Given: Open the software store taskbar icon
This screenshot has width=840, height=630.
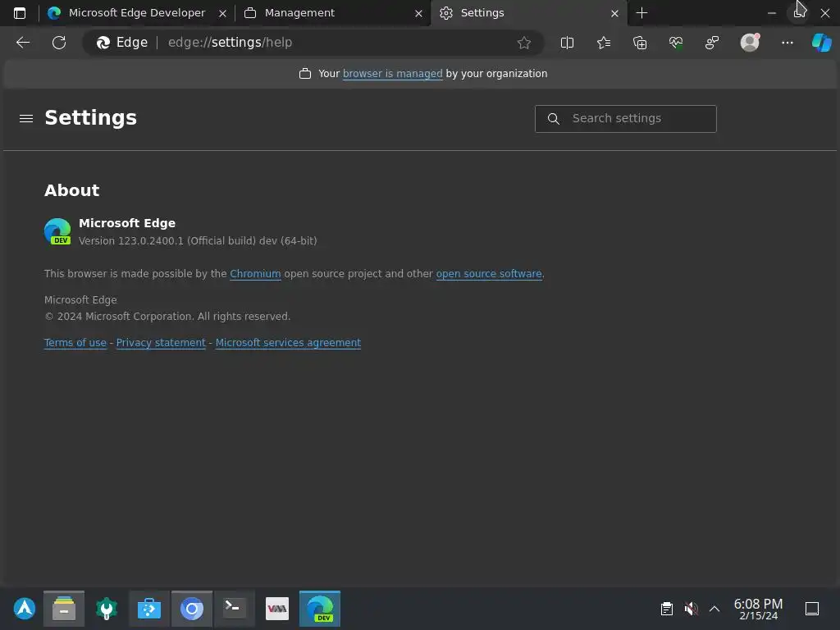Looking at the screenshot, I should pyautogui.click(x=149, y=609).
